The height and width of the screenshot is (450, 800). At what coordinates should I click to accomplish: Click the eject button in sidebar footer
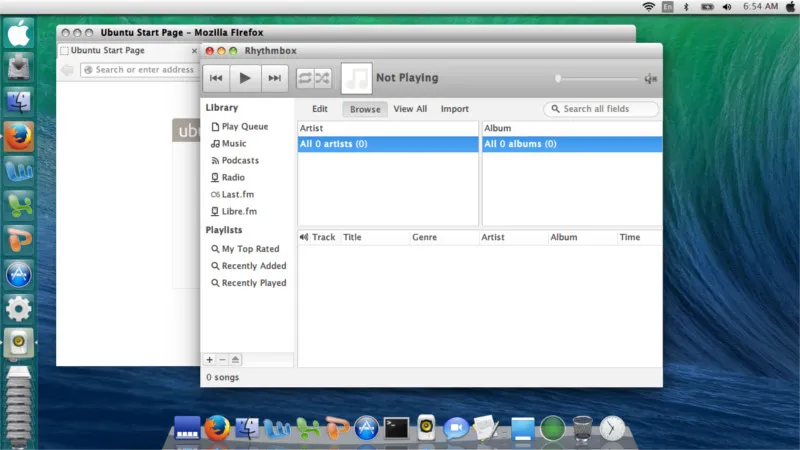point(235,359)
